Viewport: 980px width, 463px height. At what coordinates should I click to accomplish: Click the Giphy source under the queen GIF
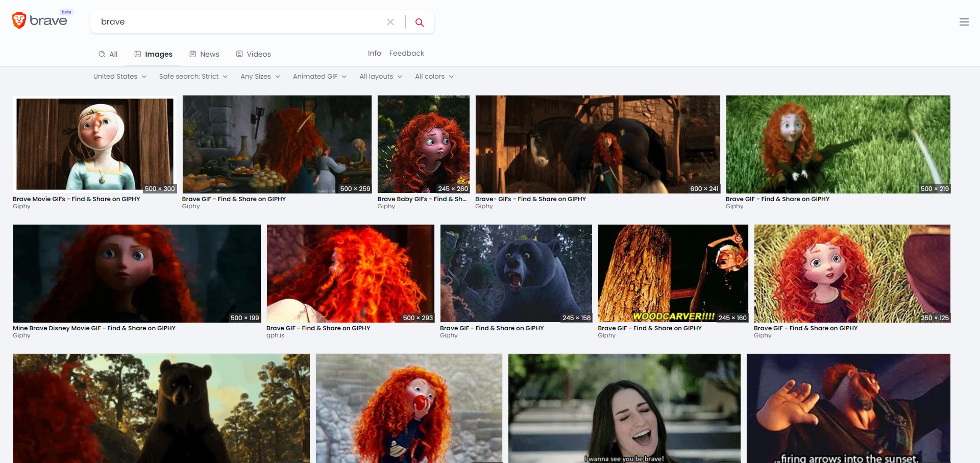click(x=21, y=206)
